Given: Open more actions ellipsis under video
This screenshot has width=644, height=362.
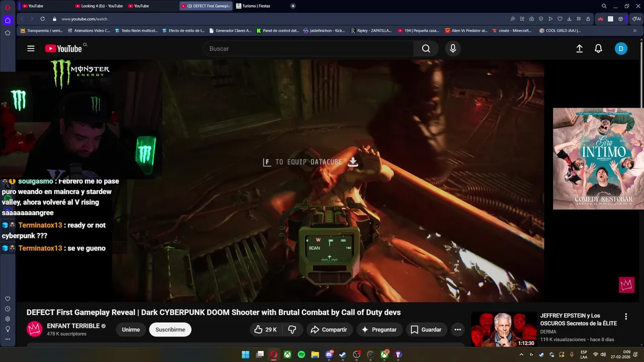Looking at the screenshot, I should click(457, 330).
